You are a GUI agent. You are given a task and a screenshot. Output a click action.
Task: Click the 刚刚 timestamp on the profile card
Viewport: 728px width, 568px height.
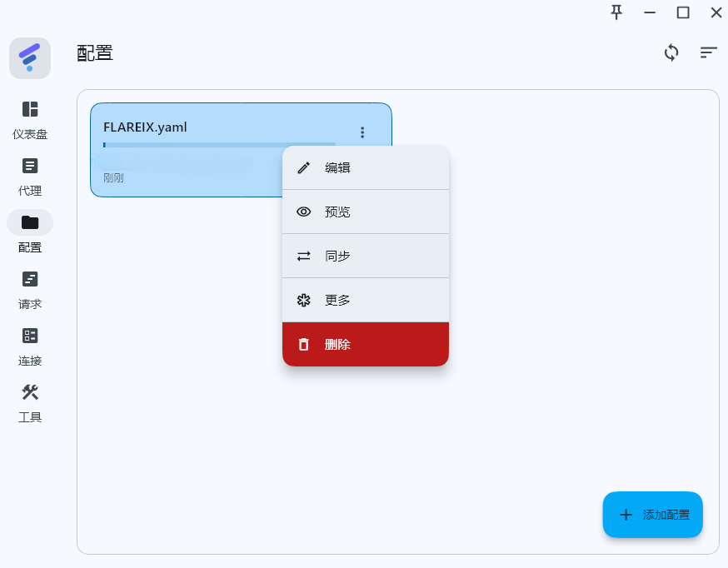[113, 177]
